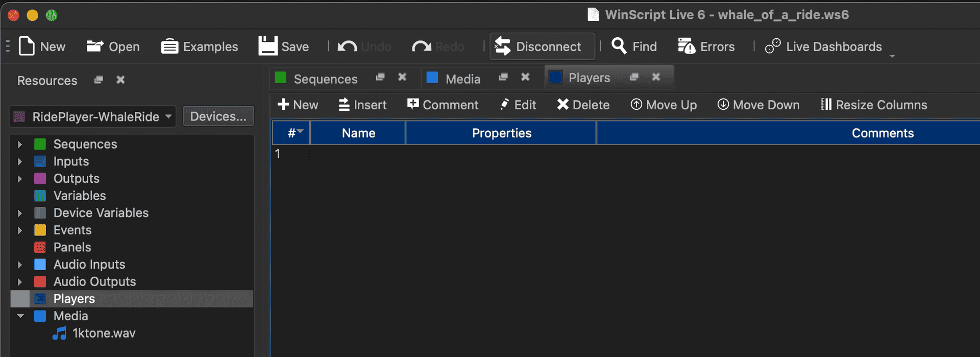Click Move Up arrow icon
This screenshot has width=980, height=357.
[x=636, y=105]
